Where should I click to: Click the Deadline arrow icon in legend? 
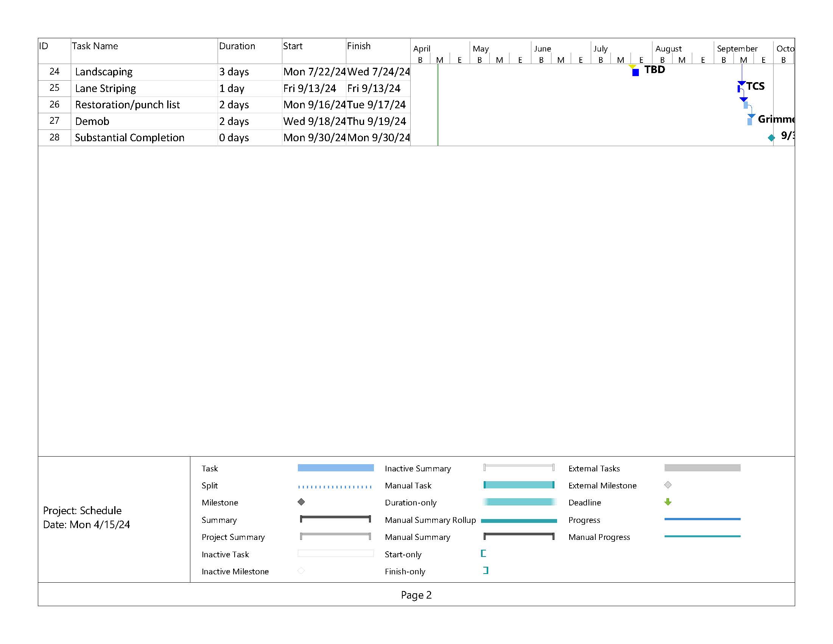tap(665, 502)
